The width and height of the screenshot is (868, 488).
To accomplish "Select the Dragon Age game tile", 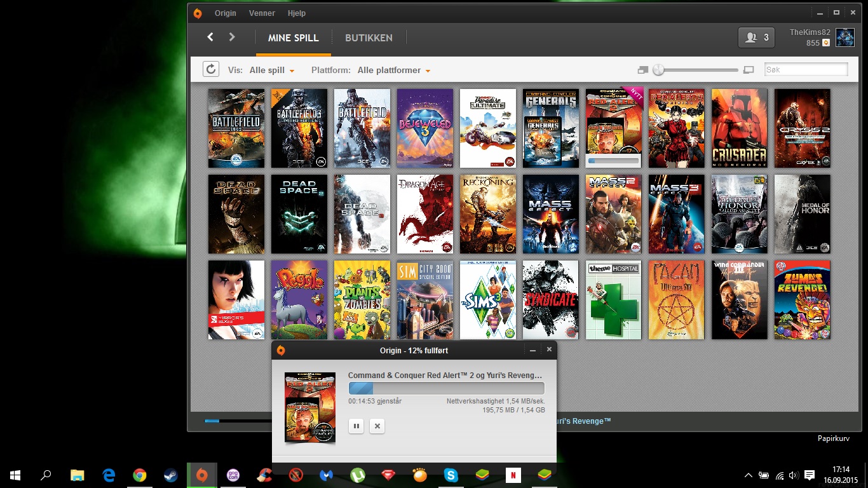I will 425,214.
